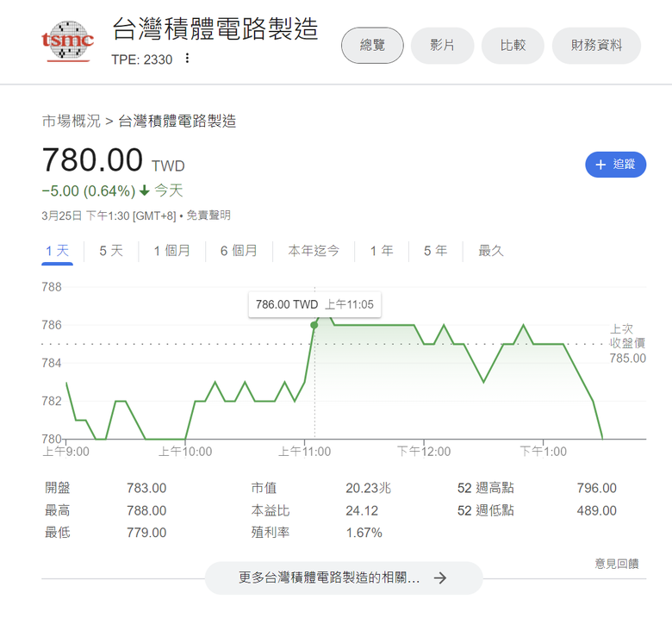Click the 52 週低點 value 489.00

coord(596,511)
